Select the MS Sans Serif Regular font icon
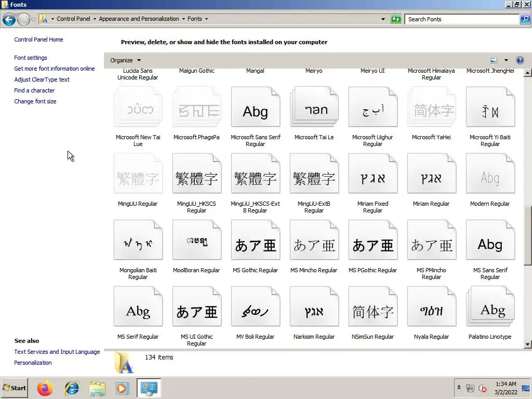 point(490,240)
